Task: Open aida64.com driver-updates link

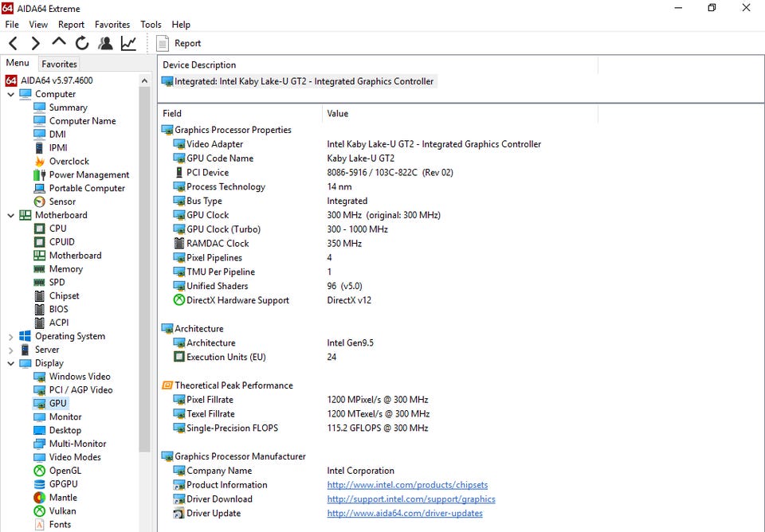Action: (x=405, y=513)
